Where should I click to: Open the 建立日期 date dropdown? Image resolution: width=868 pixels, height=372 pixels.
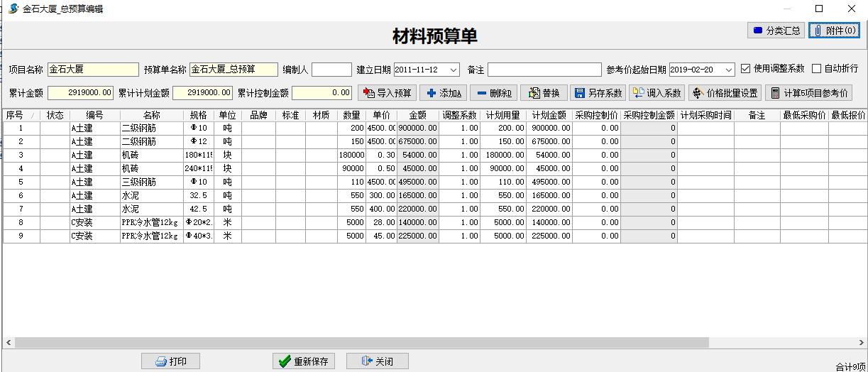click(x=453, y=70)
